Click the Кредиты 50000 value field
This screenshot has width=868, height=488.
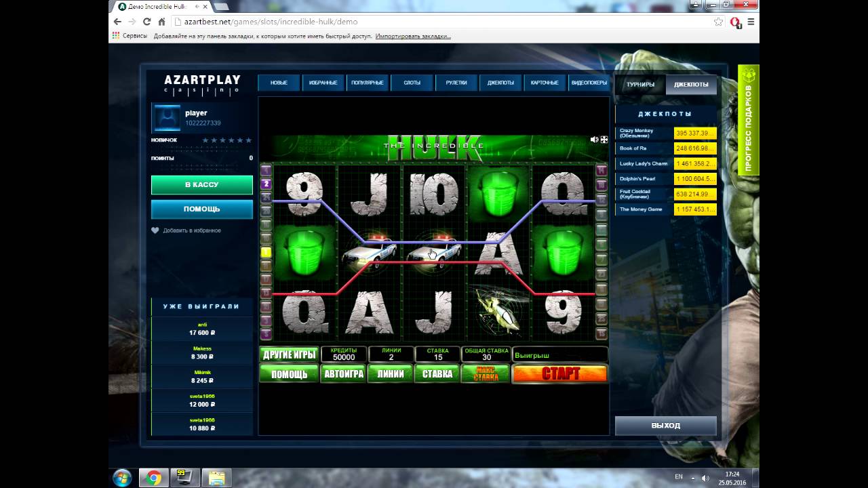click(344, 354)
